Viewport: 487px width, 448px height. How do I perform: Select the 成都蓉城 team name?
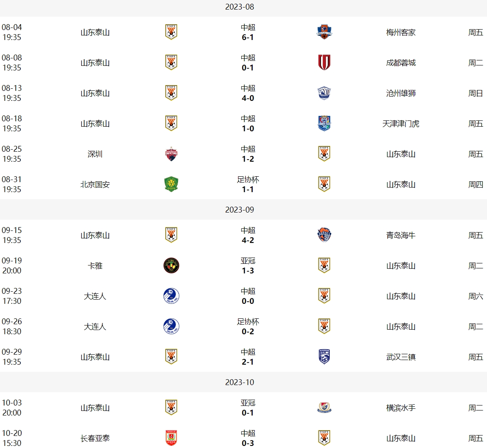(401, 63)
